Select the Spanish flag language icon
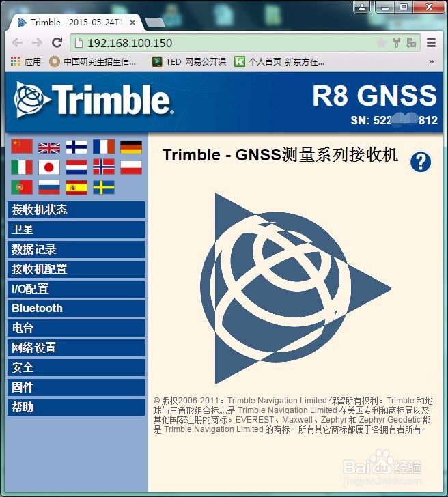The image size is (448, 497). (x=76, y=187)
